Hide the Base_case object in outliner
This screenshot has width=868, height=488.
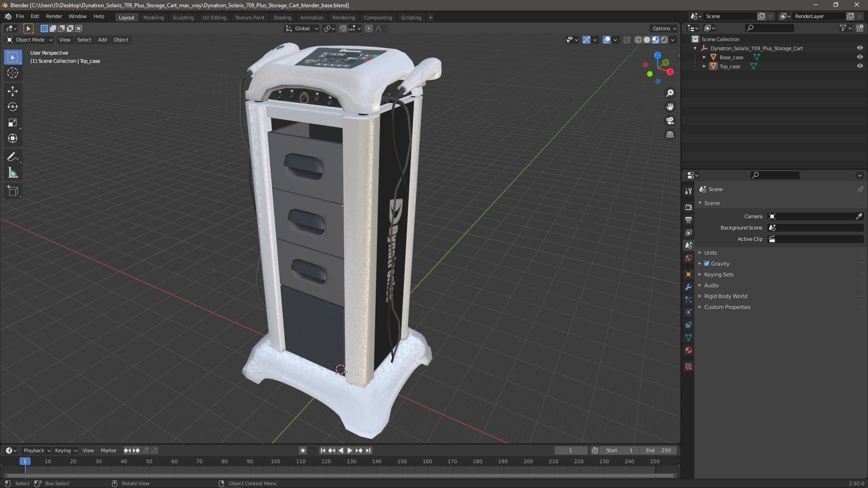(x=860, y=57)
